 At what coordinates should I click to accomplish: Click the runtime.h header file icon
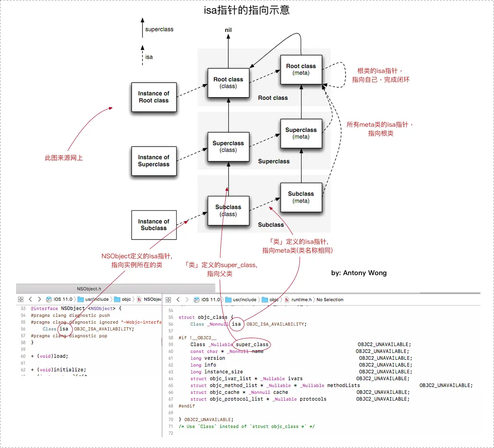[x=287, y=300]
